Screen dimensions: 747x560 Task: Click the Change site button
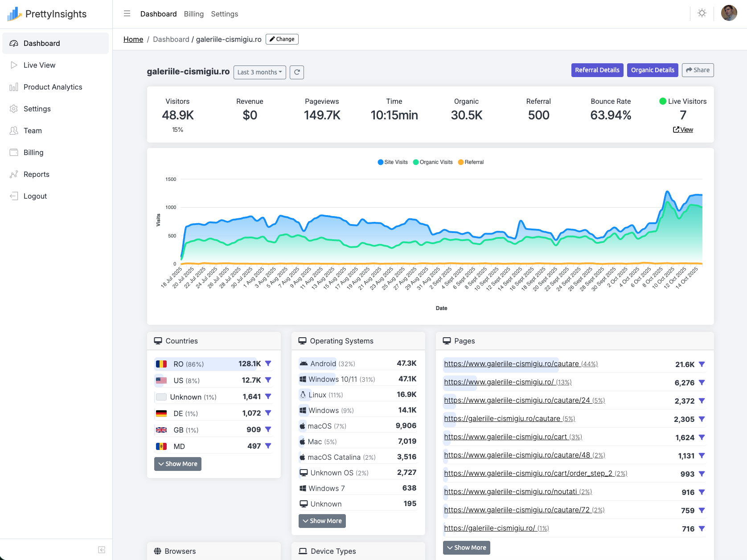(282, 39)
